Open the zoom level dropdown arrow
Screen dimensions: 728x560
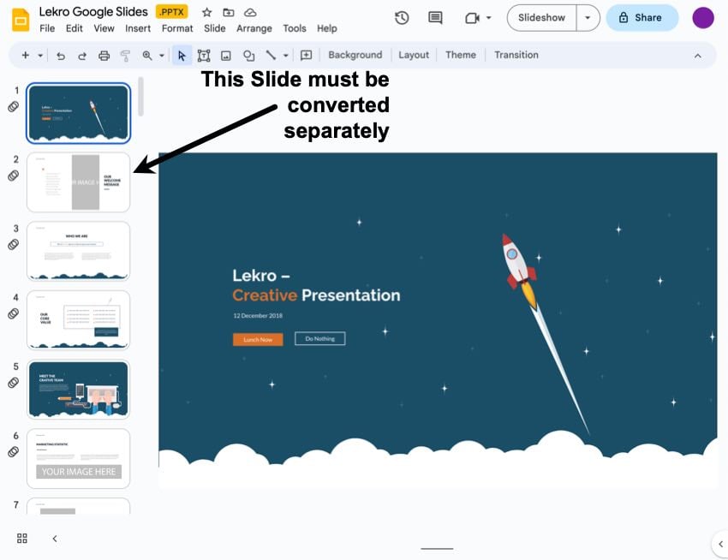coord(161,56)
